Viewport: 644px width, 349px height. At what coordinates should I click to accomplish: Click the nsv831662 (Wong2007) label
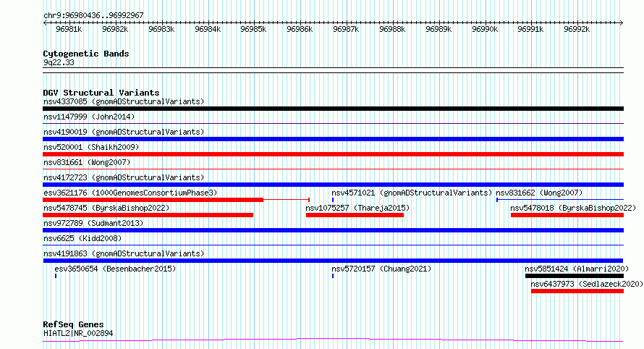539,193
